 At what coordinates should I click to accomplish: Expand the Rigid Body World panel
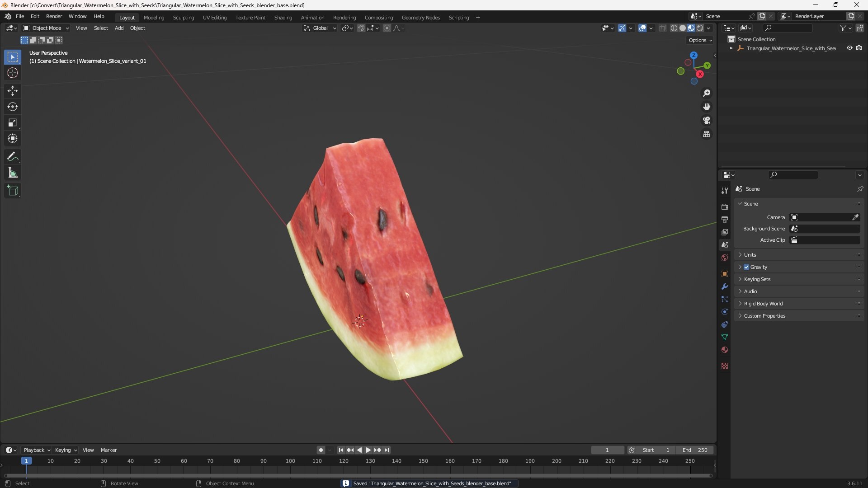pos(799,304)
